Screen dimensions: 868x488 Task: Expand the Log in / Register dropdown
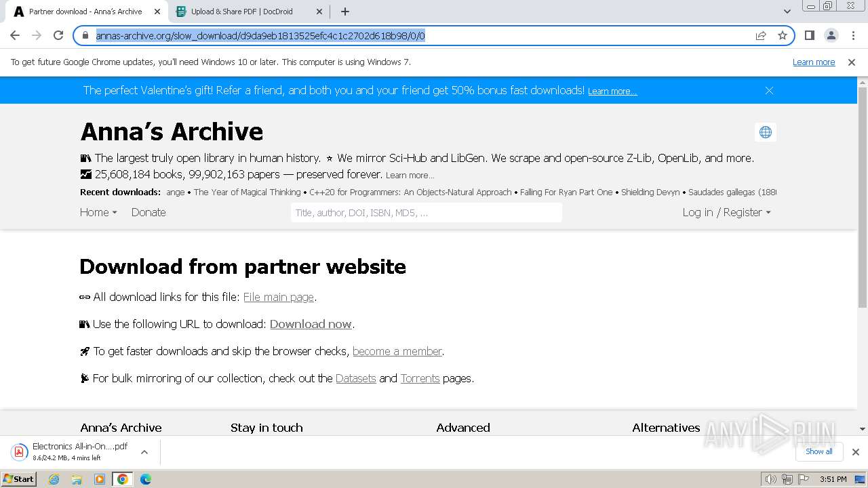pos(726,212)
